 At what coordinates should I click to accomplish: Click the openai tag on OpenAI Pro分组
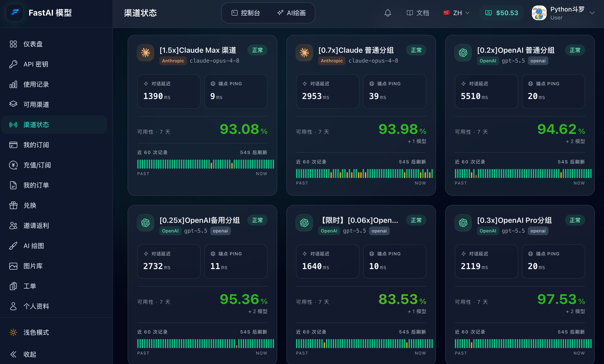point(538,231)
